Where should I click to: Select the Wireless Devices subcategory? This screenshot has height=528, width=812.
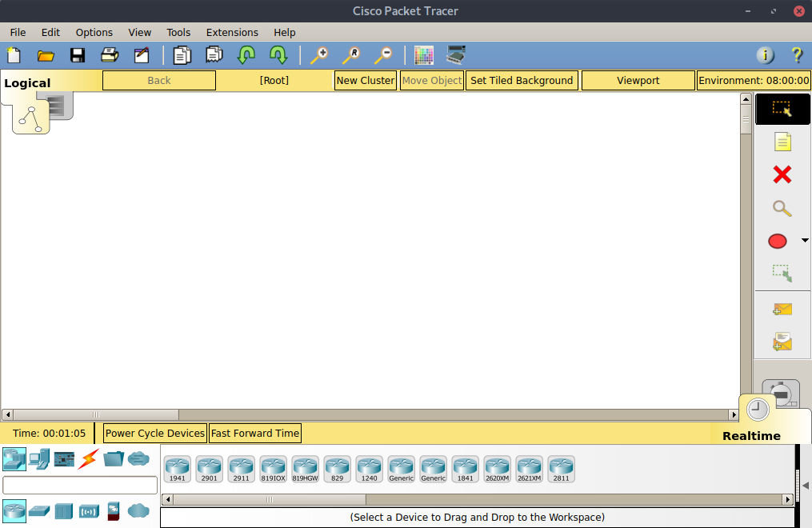coord(89,512)
